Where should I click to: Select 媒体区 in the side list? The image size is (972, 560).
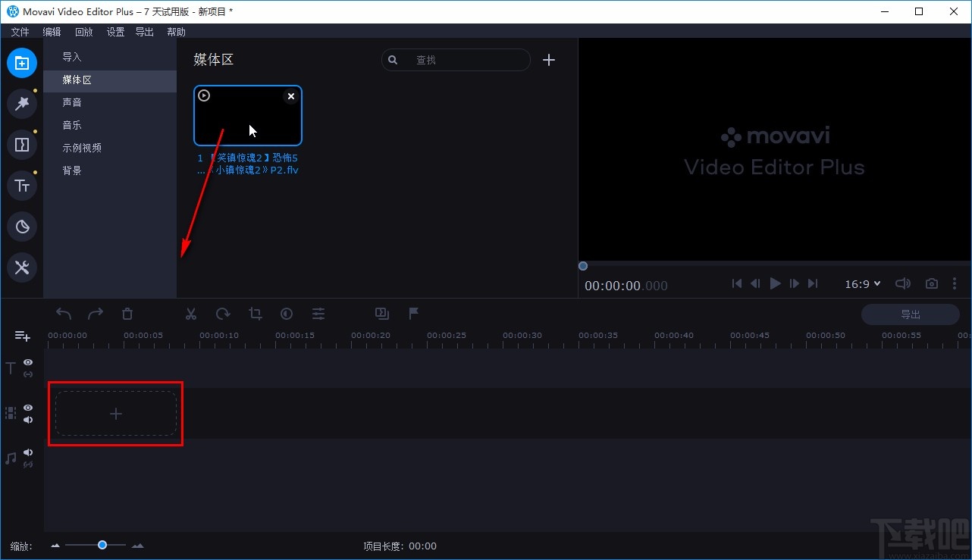coord(110,80)
